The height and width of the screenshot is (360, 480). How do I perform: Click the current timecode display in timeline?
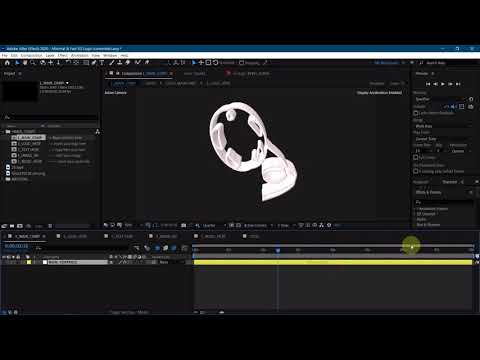pyautogui.click(x=16, y=246)
